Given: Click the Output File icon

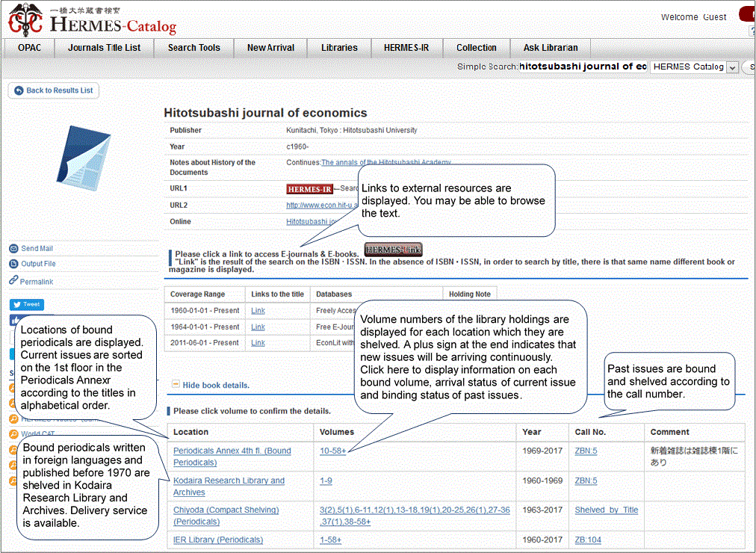Looking at the screenshot, I should tap(13, 265).
